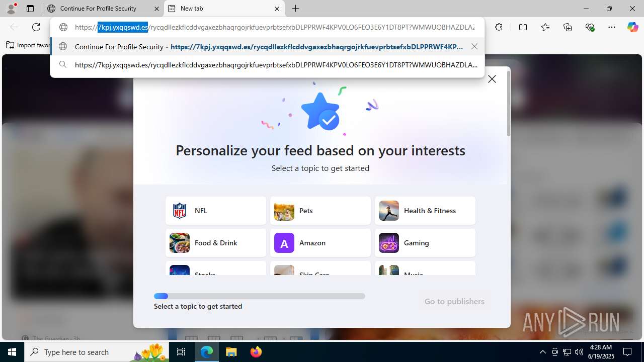The height and width of the screenshot is (362, 644).
Task: Select the search suggestion for the URL
Action: click(268, 64)
